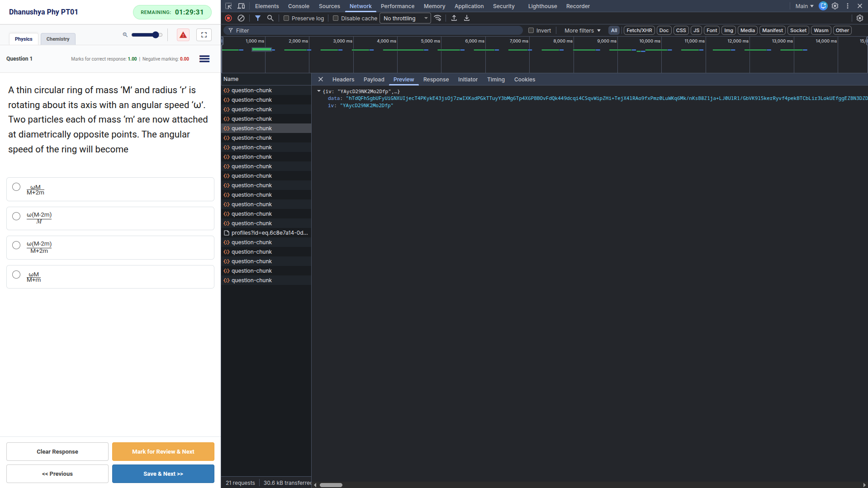Open the No throttling dropdown

405,18
